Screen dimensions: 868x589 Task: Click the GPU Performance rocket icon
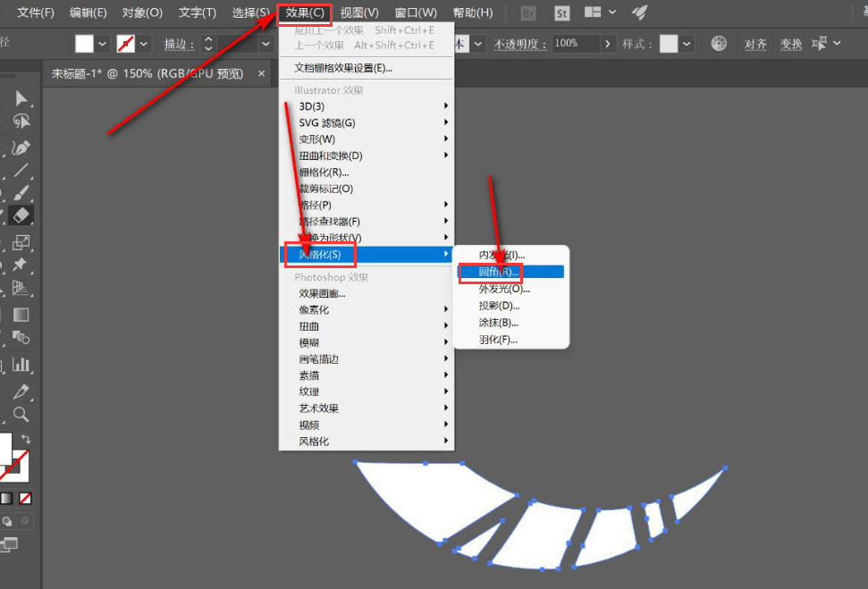tap(640, 13)
